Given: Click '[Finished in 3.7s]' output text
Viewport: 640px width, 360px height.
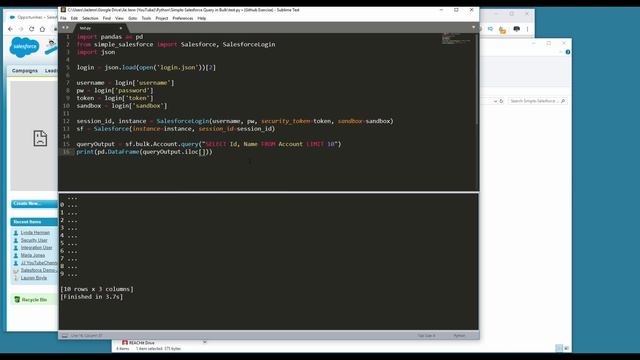Looking at the screenshot, I should [91, 297].
